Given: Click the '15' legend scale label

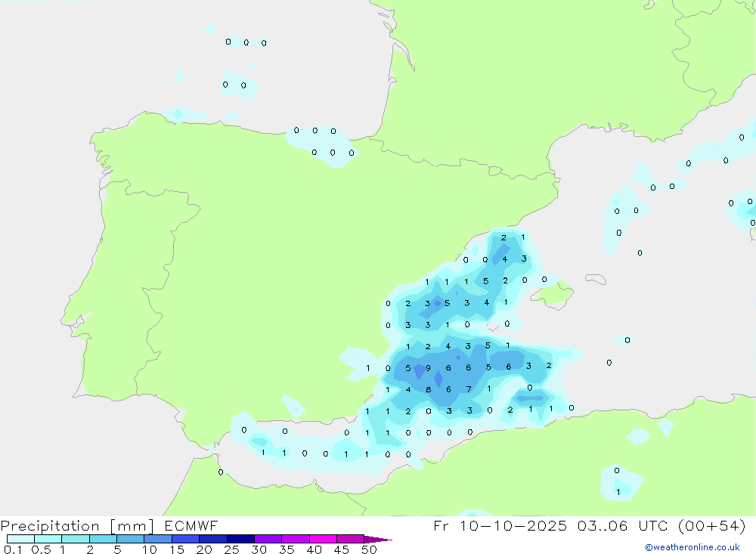Looking at the screenshot, I should pos(177,549).
